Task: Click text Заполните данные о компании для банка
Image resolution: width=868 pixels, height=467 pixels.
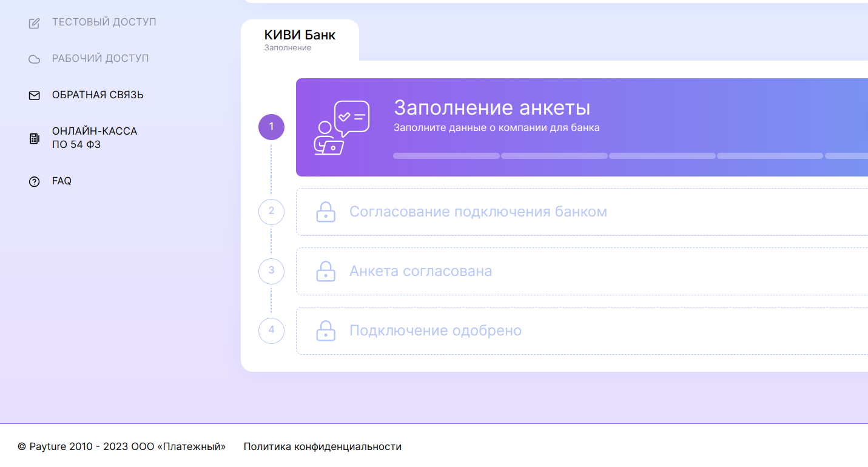Action: (x=497, y=128)
